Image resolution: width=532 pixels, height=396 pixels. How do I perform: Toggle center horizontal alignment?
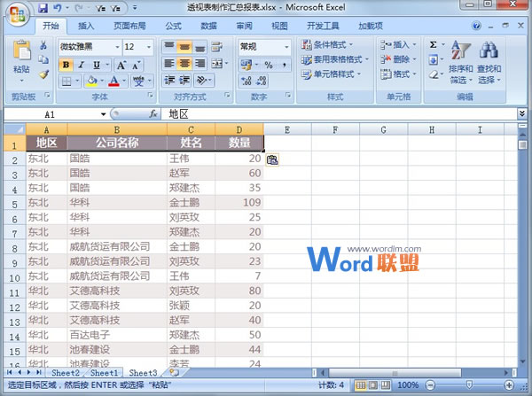(x=184, y=64)
